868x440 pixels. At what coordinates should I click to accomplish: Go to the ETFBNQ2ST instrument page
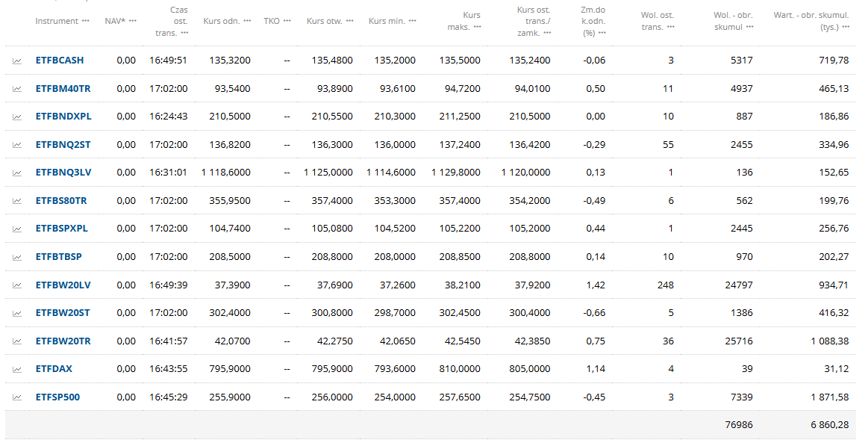point(63,145)
